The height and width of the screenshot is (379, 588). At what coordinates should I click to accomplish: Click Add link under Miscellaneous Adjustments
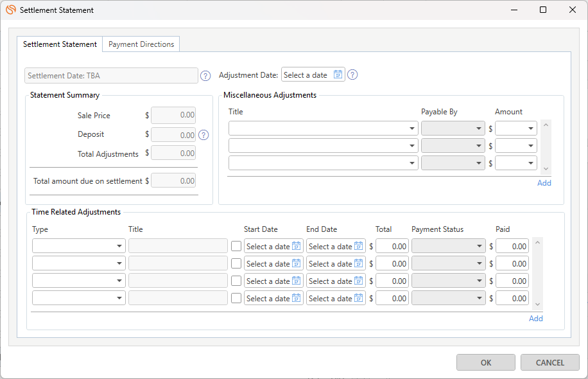544,183
